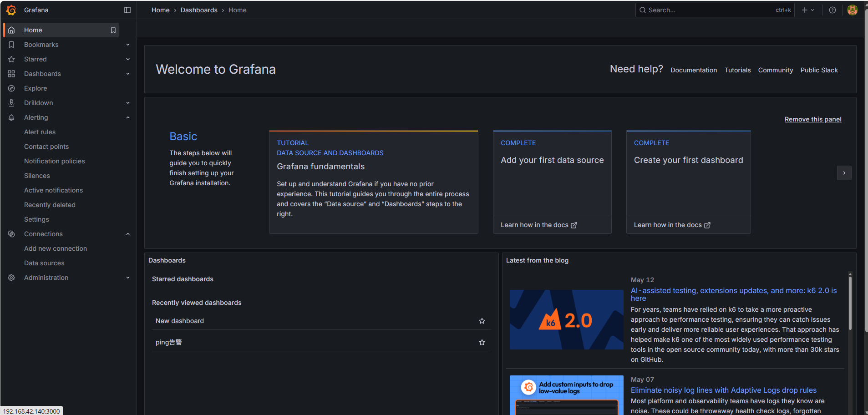This screenshot has height=415, width=868.
Task: Toggle the dock sidebar menu icon
Action: (127, 10)
